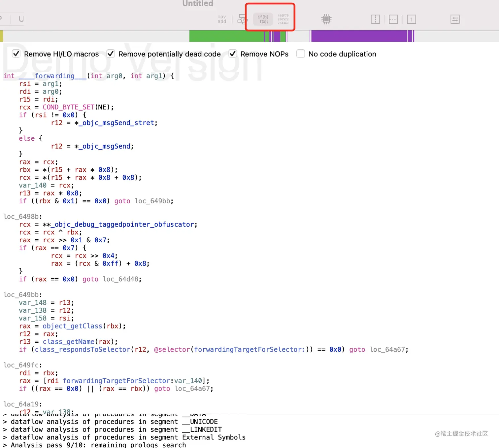Click var_148 = r13 assignment line
Screen dimensions: 499x448
point(47,303)
